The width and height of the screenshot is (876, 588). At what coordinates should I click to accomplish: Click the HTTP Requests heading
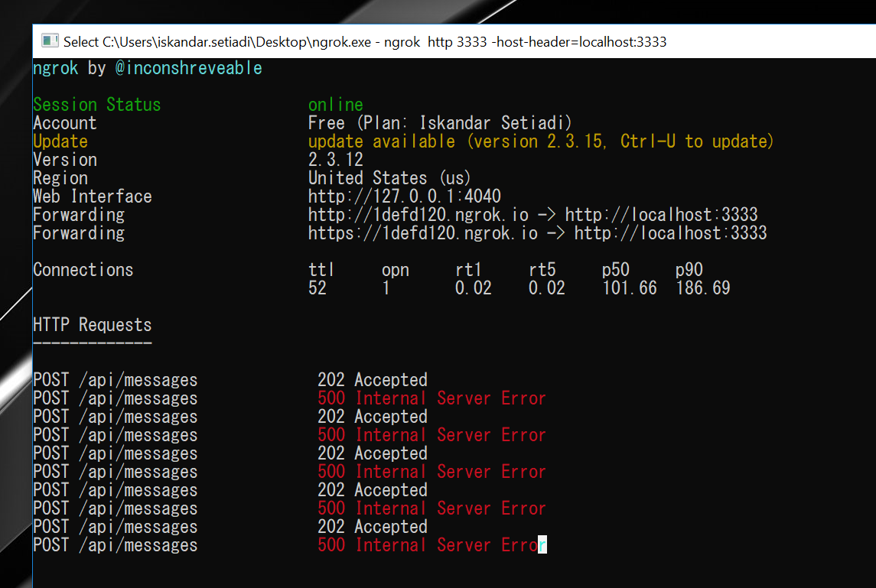click(x=92, y=325)
